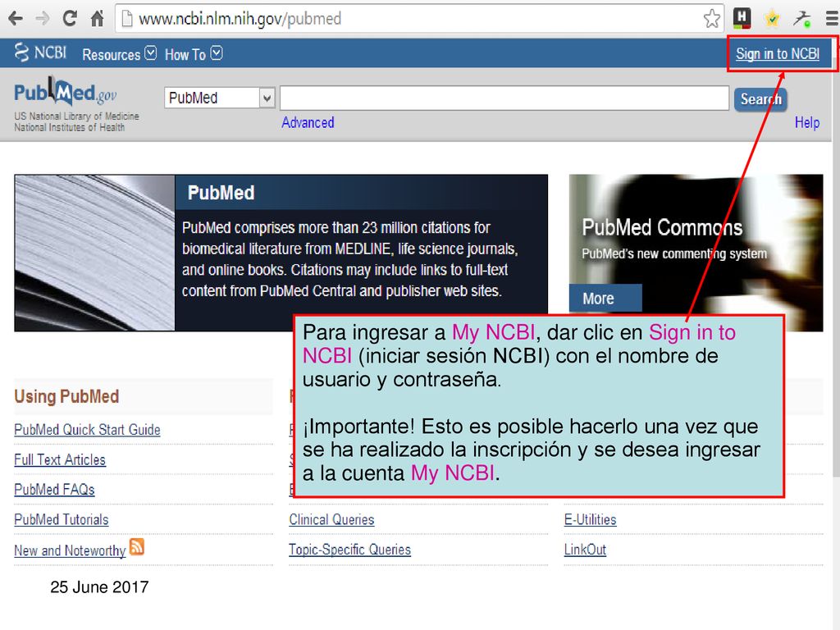This screenshot has width=840, height=630.
Task: Open the E-Utilities link
Action: (x=591, y=519)
